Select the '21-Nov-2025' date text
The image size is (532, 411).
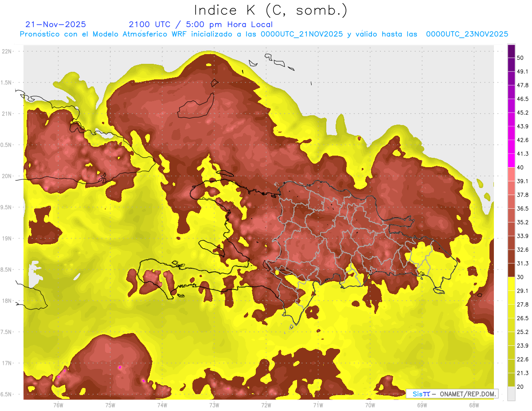click(x=56, y=24)
